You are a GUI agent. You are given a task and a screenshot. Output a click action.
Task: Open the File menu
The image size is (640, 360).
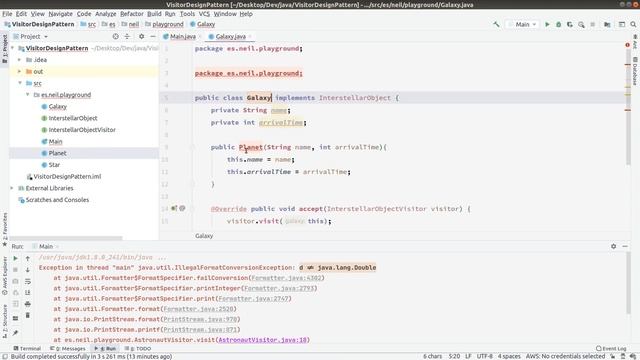point(7,14)
